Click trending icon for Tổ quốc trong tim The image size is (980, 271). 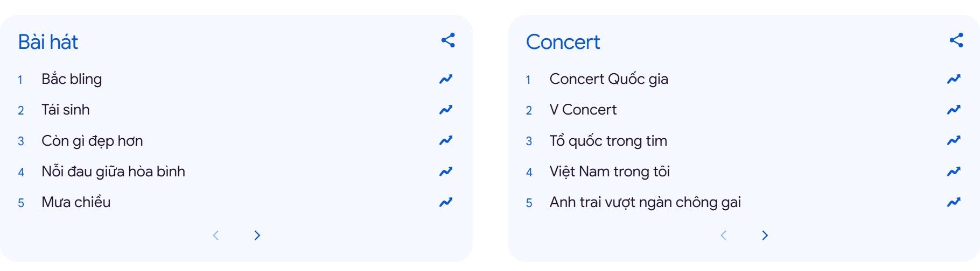point(954,141)
